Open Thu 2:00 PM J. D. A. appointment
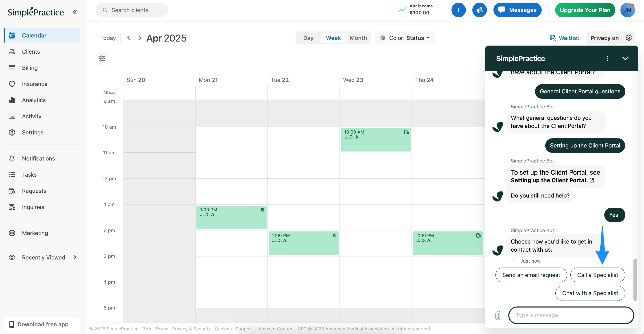 point(447,243)
